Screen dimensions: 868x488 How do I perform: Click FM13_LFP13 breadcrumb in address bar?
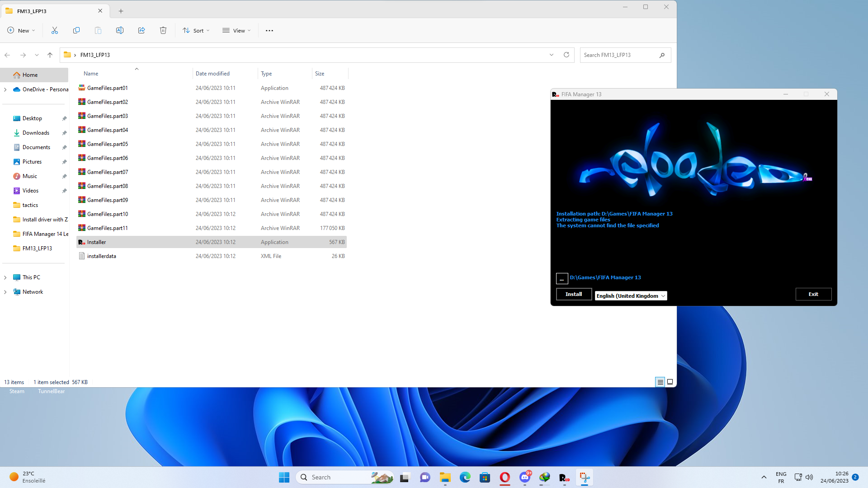[x=95, y=55]
